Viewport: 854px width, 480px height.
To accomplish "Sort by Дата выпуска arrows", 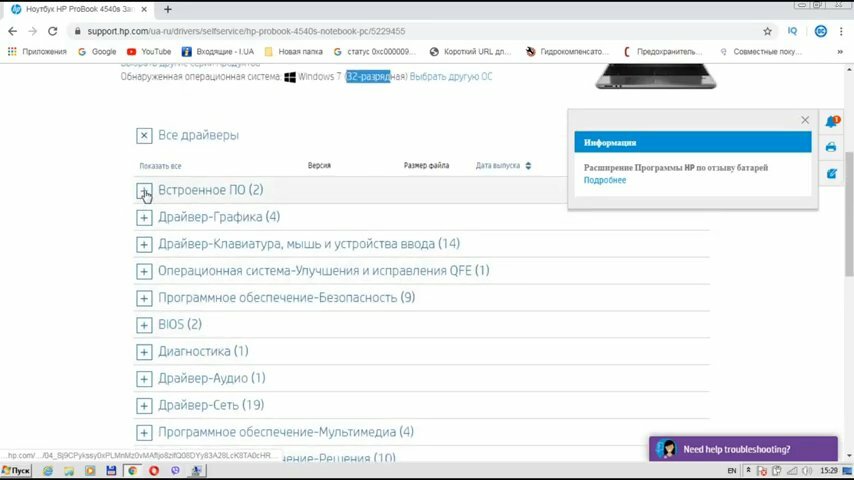I will pyautogui.click(x=528, y=166).
